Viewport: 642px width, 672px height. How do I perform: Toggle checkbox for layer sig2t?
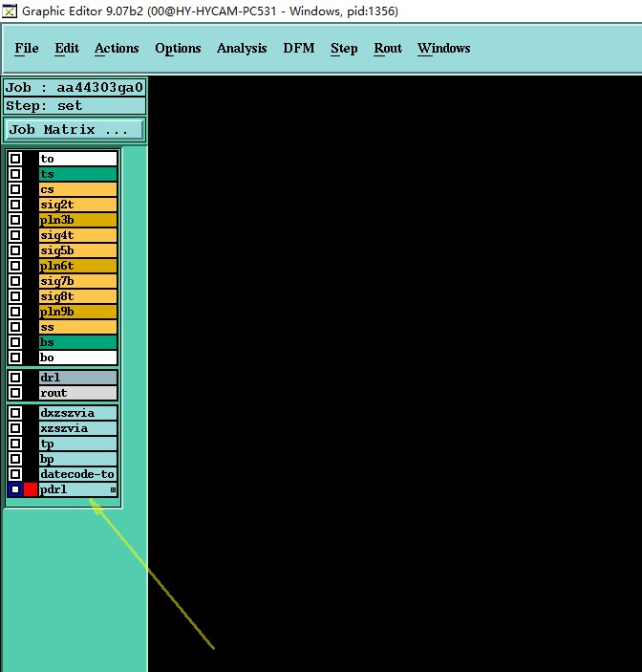15,205
